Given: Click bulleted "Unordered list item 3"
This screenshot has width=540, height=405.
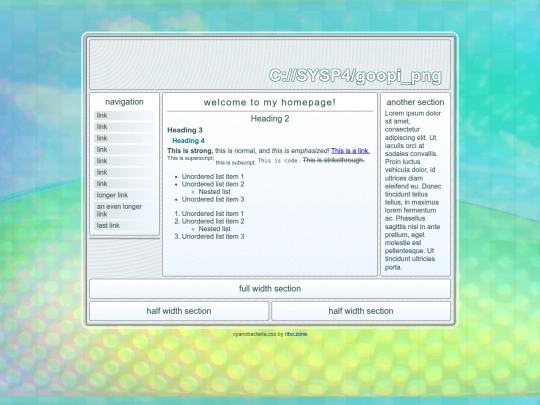Looking at the screenshot, I should coord(213,199).
